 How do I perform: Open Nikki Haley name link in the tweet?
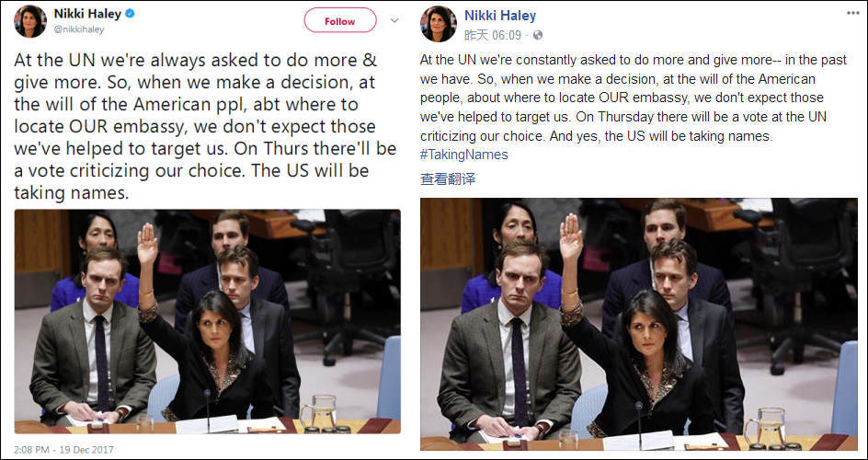(x=87, y=14)
